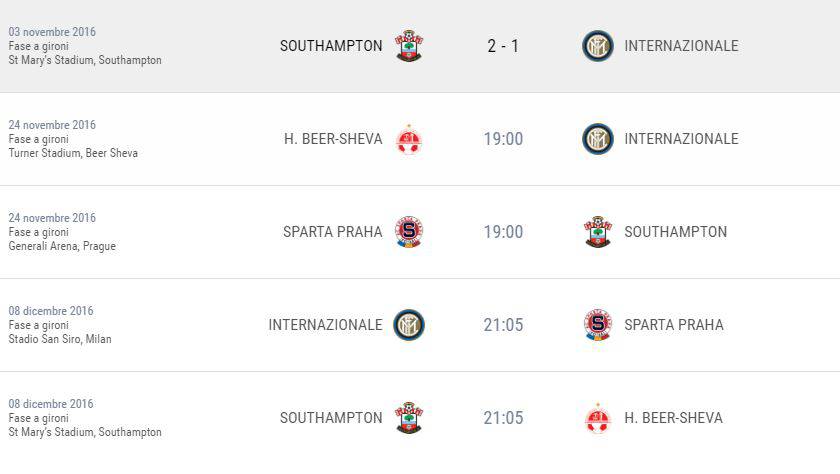Click SPARTA PRAHA name in Generali Arena fixture
Image resolution: width=840 pixels, height=474 pixels.
(332, 232)
